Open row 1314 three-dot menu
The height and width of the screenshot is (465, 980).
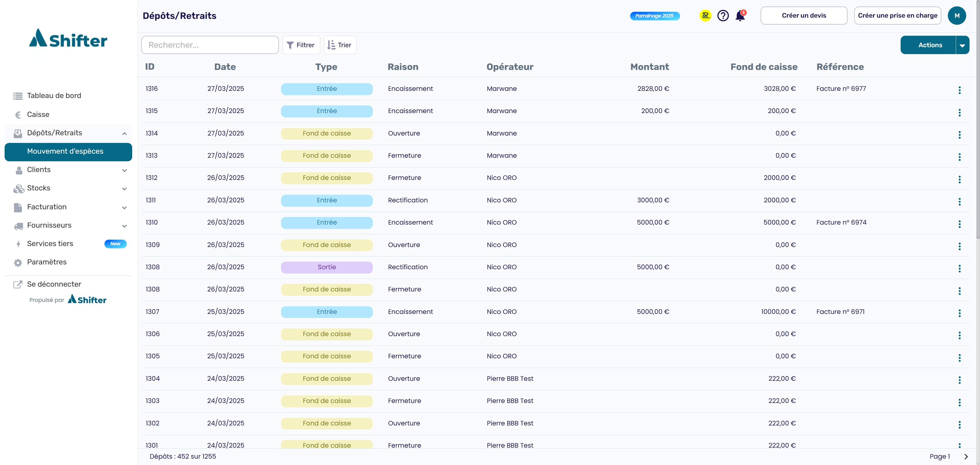960,135
